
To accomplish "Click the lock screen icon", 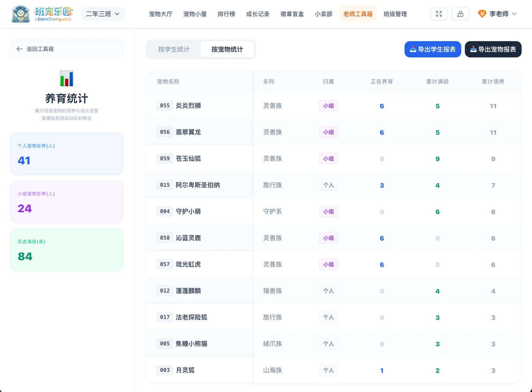I will [460, 14].
